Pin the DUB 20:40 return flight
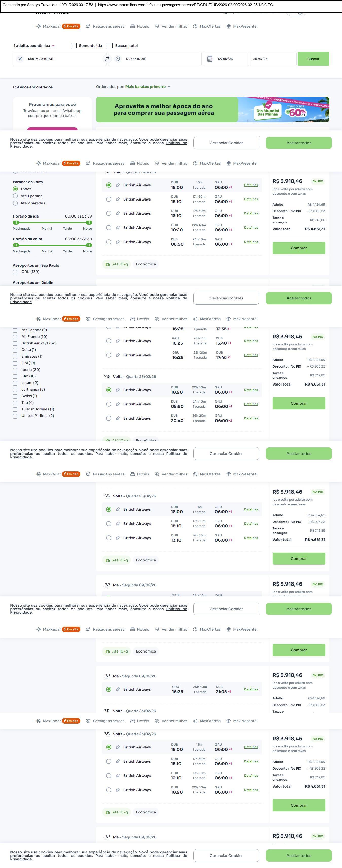 tap(117, 419)
